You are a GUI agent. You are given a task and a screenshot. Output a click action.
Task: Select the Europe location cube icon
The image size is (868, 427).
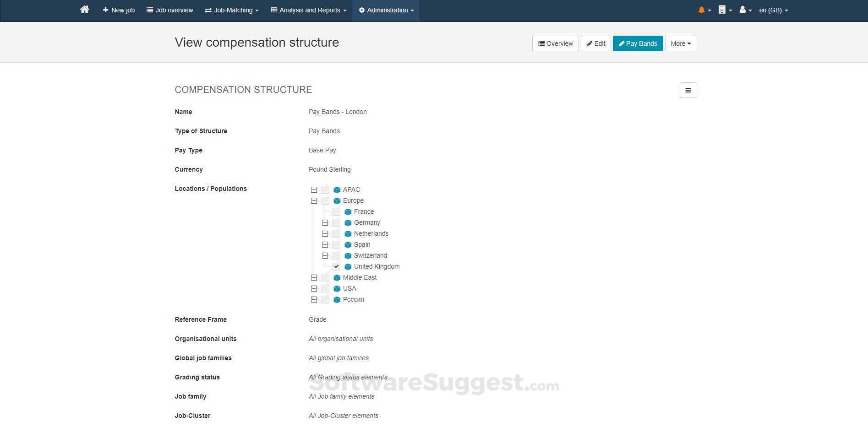point(337,200)
